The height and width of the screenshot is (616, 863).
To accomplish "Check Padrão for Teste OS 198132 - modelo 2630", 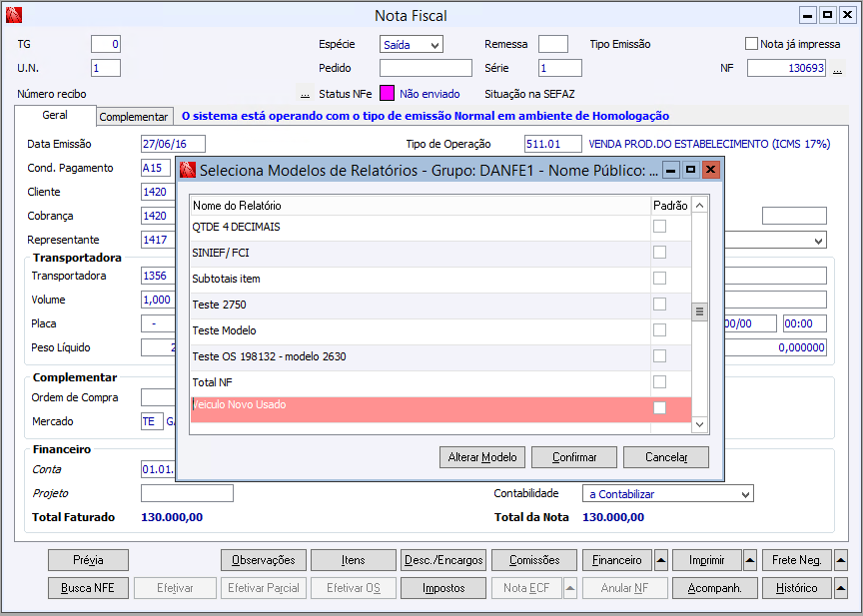I will coord(659,355).
